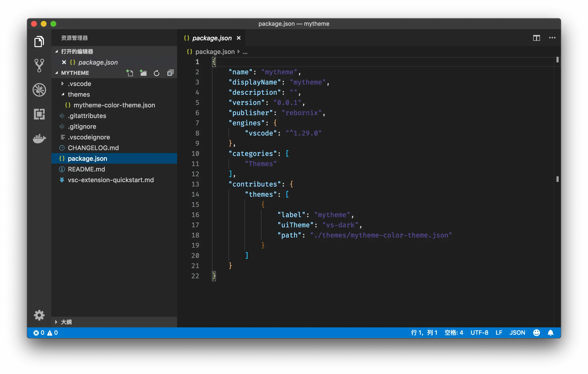Expand the .vscode folder
The height and width of the screenshot is (374, 588).
tap(79, 84)
